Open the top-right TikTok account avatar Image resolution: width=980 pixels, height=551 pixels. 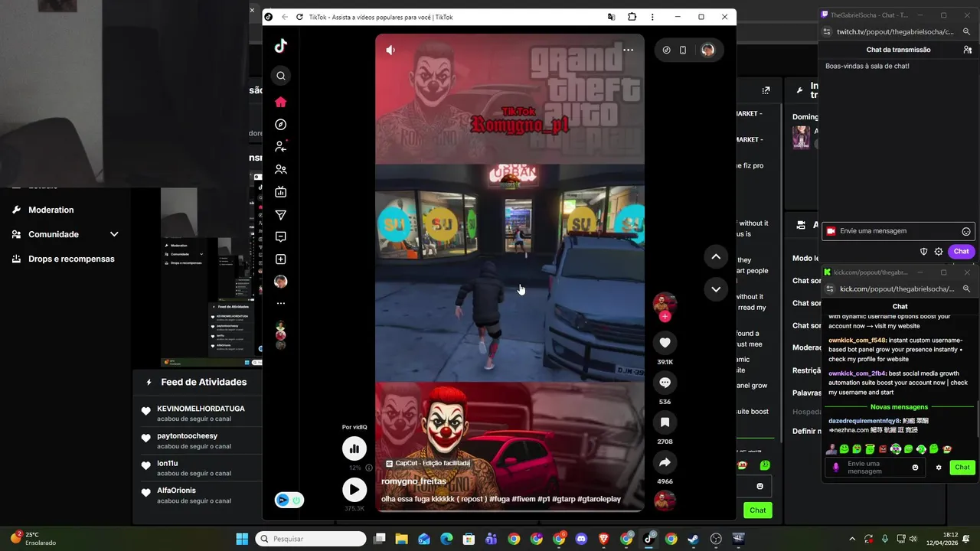pyautogui.click(x=707, y=50)
